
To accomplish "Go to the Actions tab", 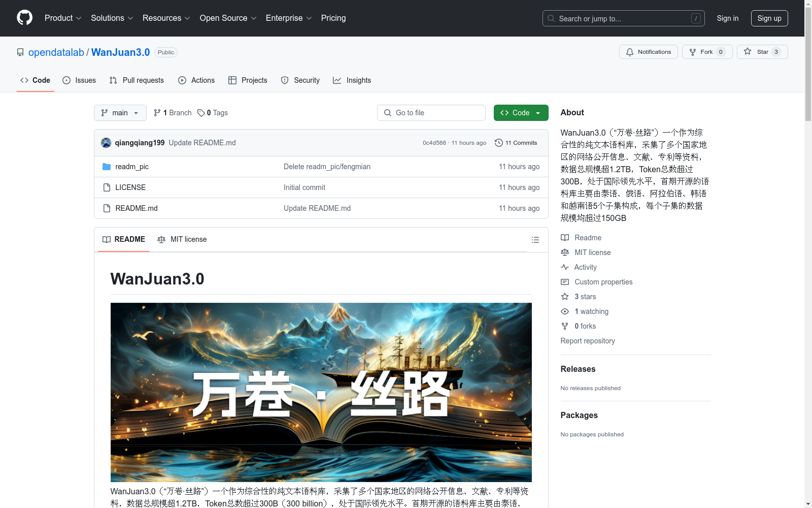I will 196,80.
